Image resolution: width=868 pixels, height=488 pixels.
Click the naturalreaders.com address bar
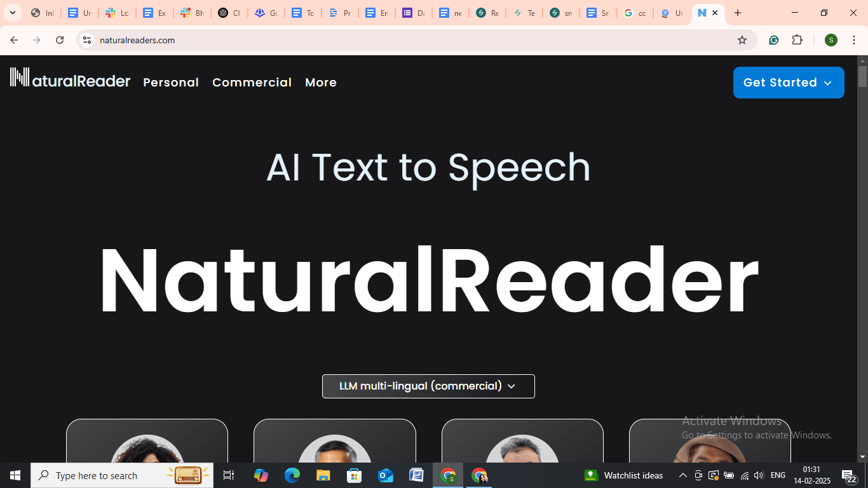pyautogui.click(x=416, y=40)
